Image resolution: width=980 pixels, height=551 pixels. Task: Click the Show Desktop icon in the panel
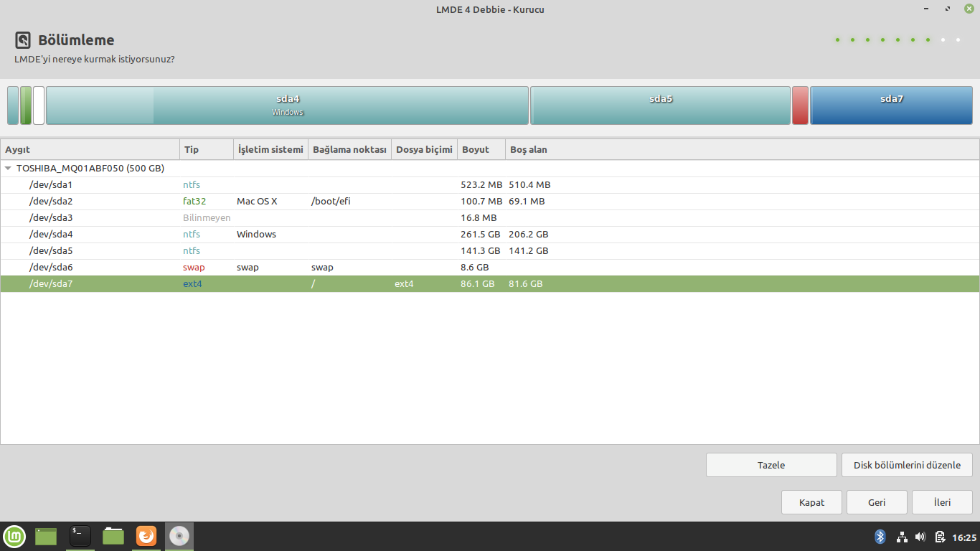46,536
